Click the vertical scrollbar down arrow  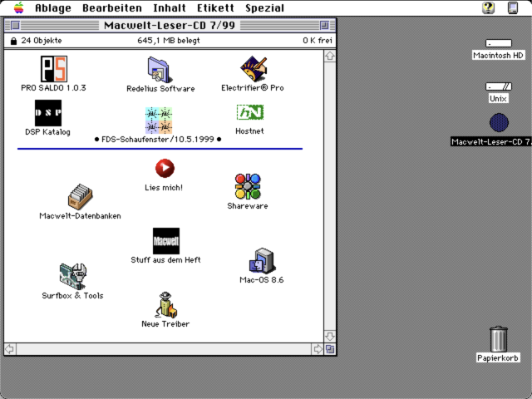tap(330, 336)
